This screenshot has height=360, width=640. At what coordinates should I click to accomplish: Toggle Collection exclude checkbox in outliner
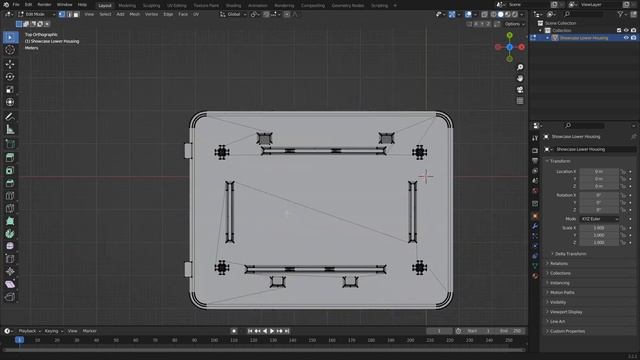(x=619, y=31)
